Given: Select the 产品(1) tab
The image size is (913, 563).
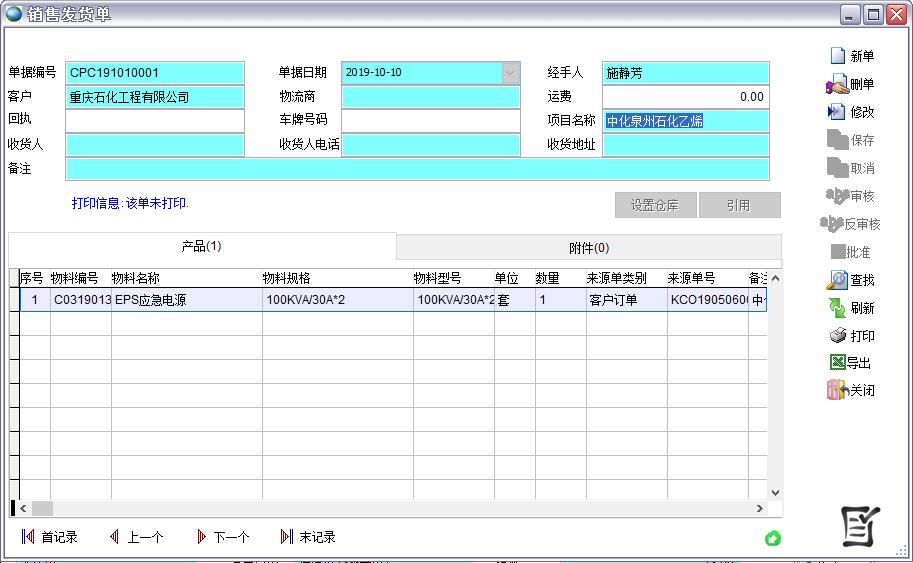Looking at the screenshot, I should [x=201, y=246].
